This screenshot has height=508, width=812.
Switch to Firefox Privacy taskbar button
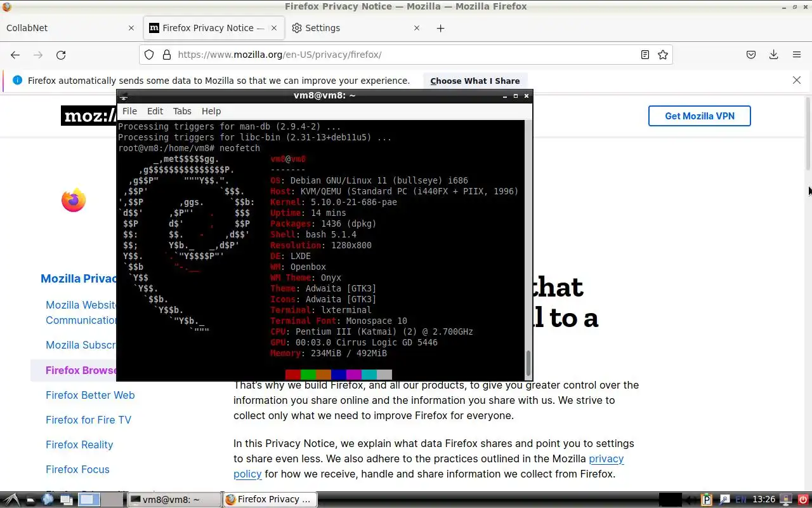point(270,500)
